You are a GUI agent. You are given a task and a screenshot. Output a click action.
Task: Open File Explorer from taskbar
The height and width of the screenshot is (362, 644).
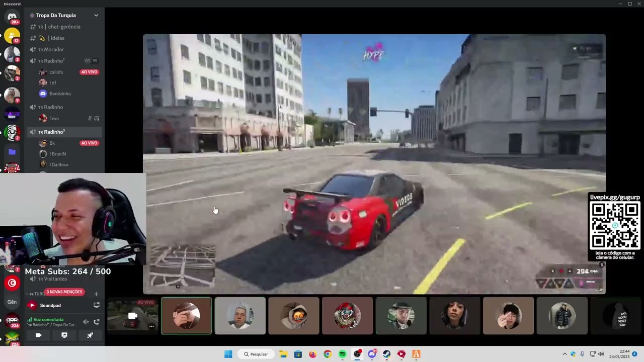283,354
